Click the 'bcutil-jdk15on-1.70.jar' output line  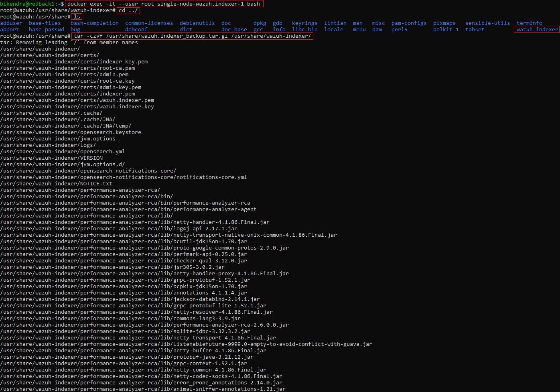(124, 241)
